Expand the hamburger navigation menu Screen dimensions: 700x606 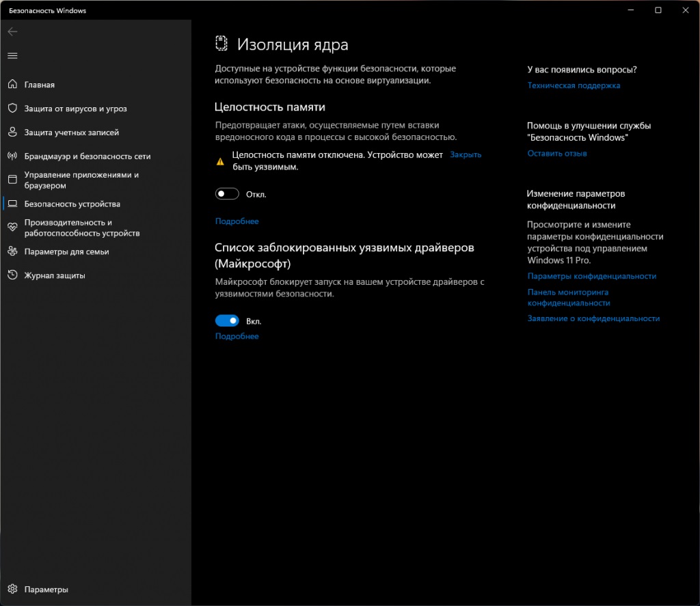(x=12, y=55)
